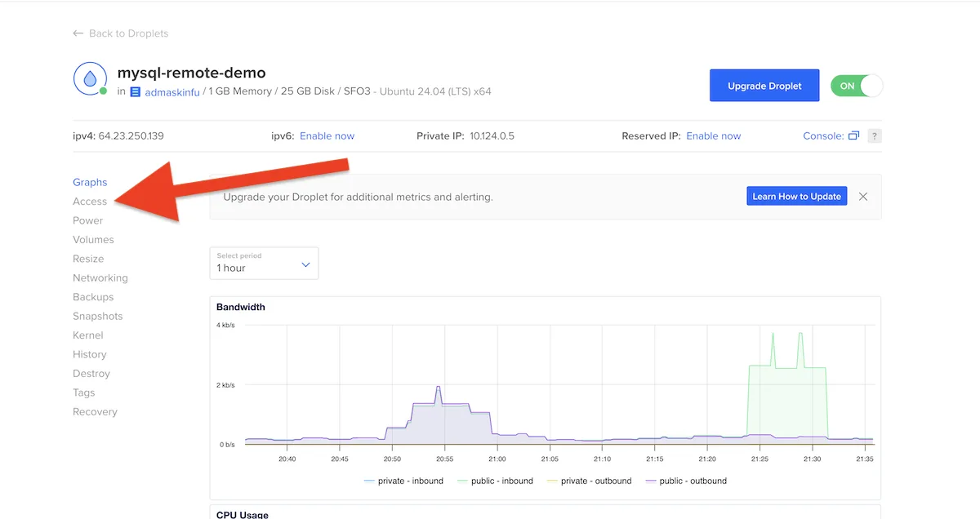The width and height of the screenshot is (980, 519).
Task: Open the admaskinfu project link
Action: pyautogui.click(x=174, y=92)
